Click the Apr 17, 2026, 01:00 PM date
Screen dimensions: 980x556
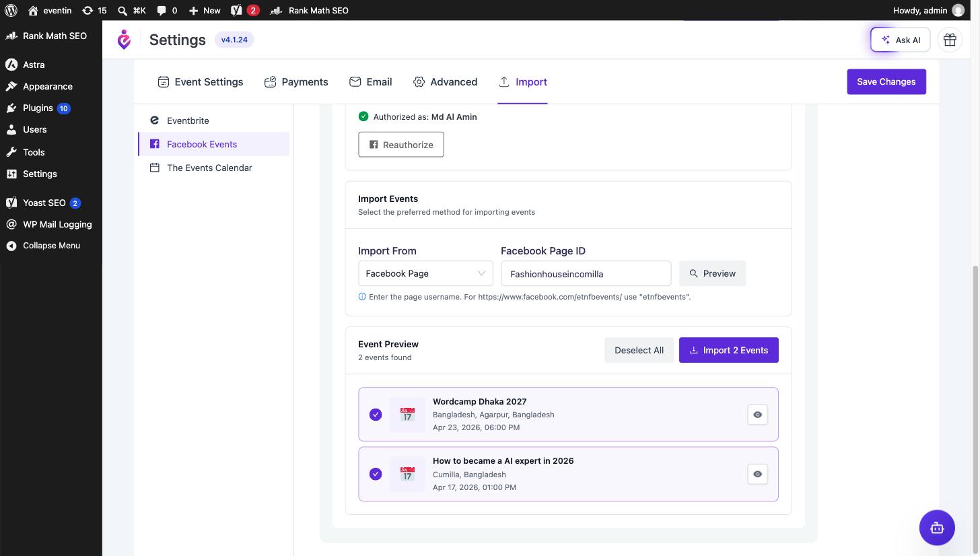click(475, 487)
